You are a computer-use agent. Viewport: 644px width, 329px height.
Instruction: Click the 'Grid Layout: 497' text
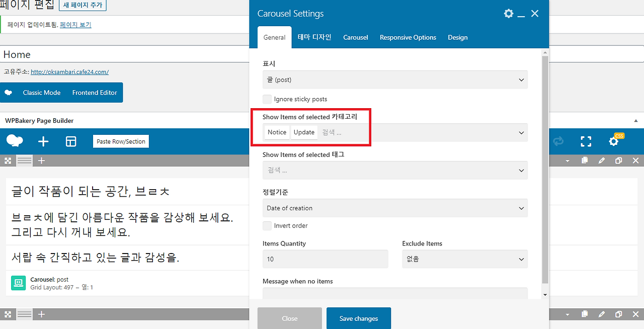[x=51, y=287]
